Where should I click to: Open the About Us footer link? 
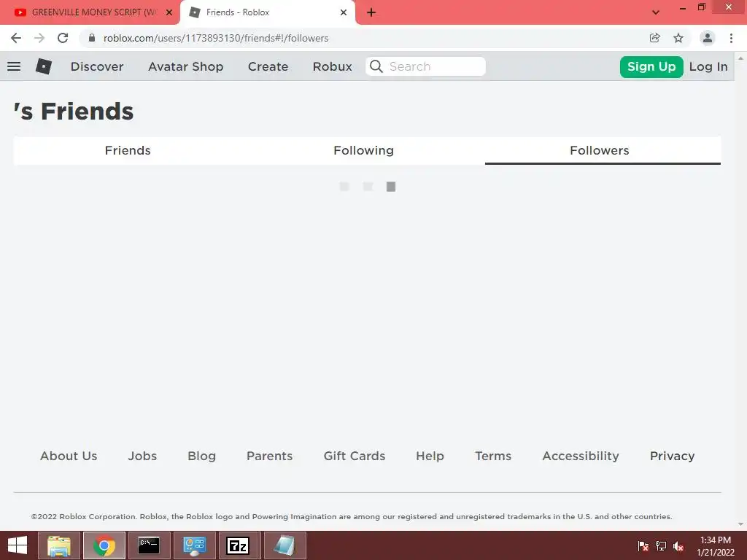pos(69,456)
